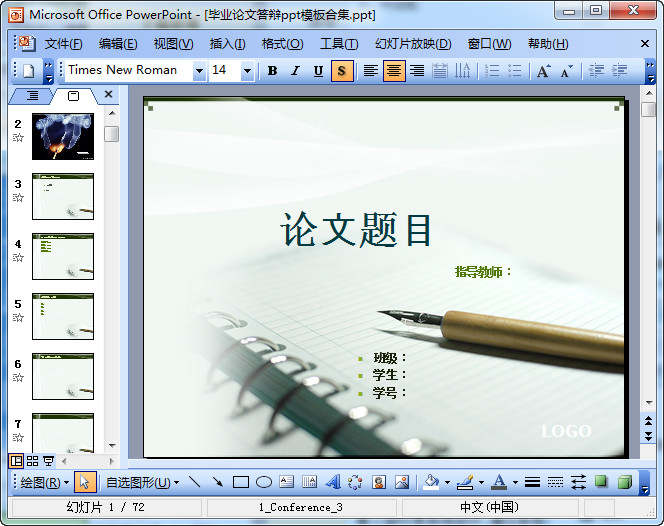Increase indent level
This screenshot has height=526, width=664.
click(x=620, y=71)
